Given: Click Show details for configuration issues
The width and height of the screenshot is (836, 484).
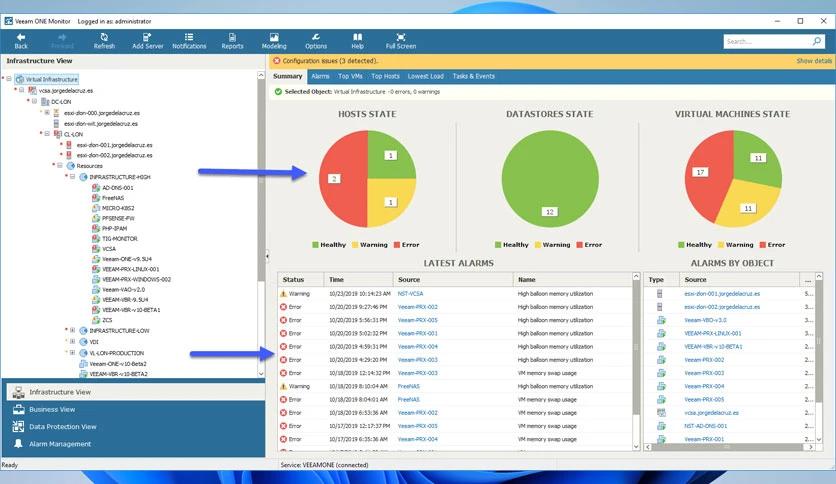Looking at the screenshot, I should [x=814, y=61].
